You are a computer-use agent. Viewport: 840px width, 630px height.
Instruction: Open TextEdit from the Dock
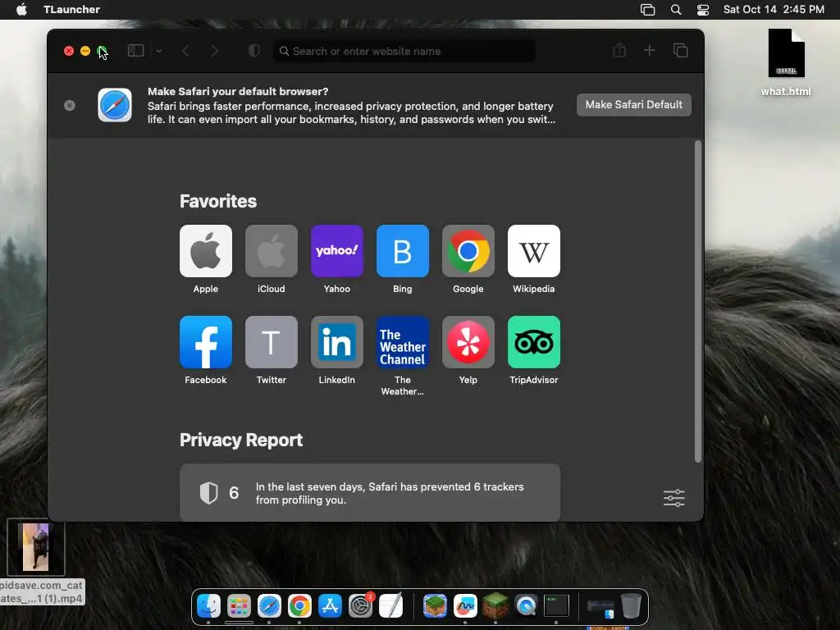tap(391, 606)
